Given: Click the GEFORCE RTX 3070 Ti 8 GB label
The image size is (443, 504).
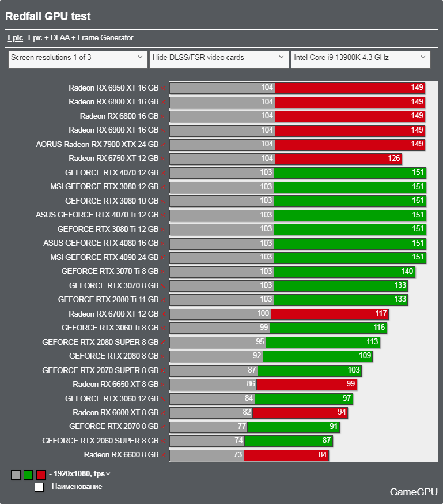Looking at the screenshot, I should 110,271.
